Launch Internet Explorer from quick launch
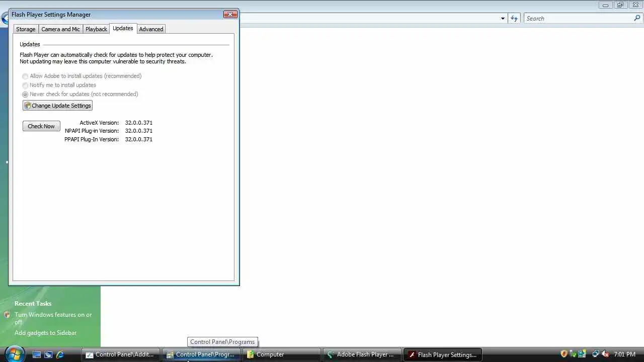 click(60, 354)
